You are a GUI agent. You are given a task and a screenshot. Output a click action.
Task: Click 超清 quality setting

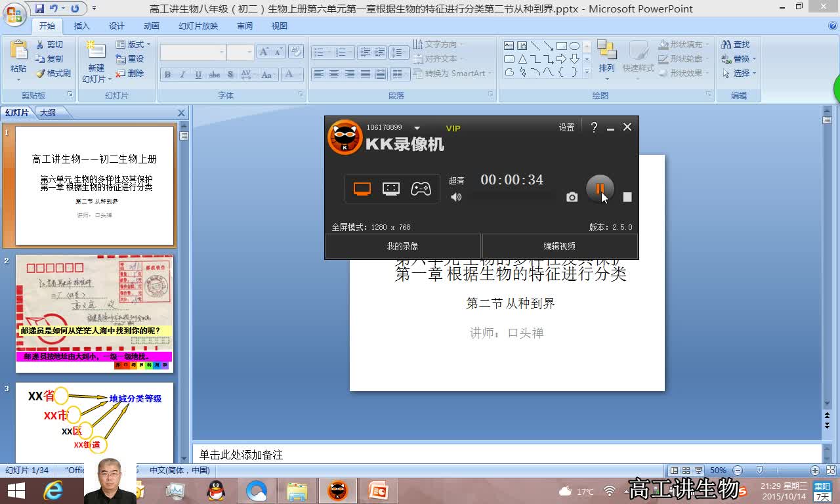pos(456,180)
